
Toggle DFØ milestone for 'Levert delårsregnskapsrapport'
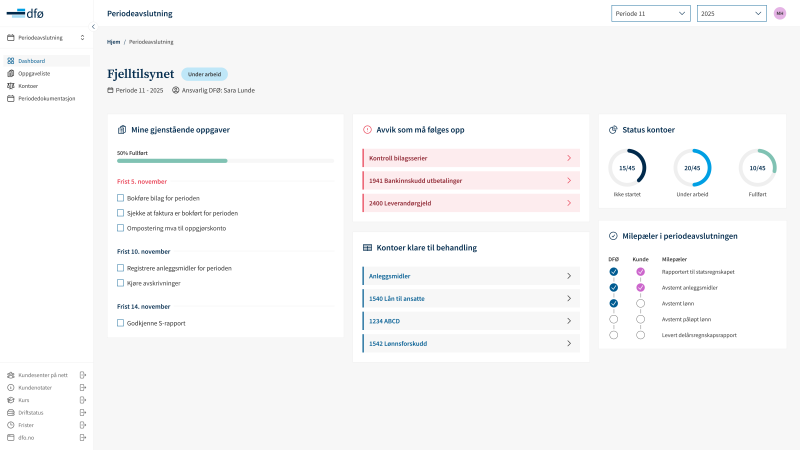614,335
